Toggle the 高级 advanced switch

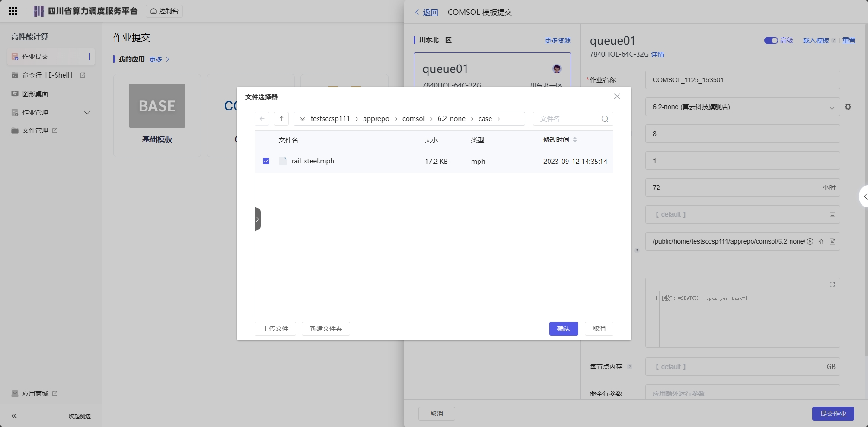[x=771, y=40]
